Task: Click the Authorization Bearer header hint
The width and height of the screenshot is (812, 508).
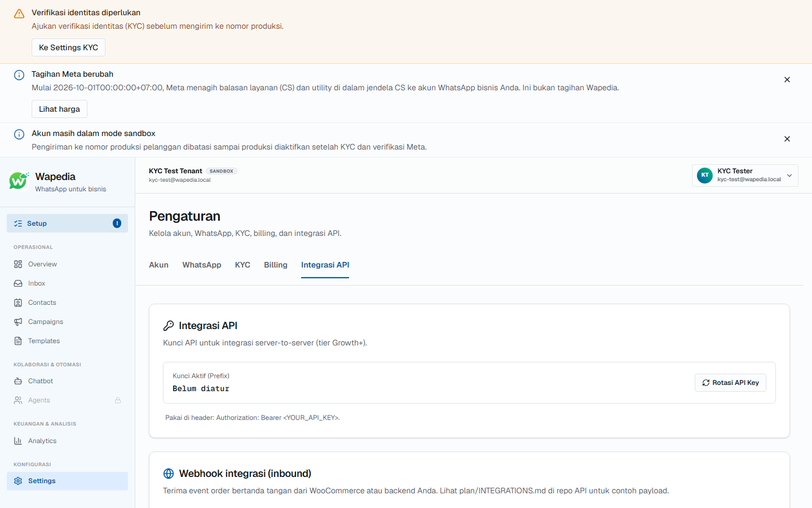Action: click(253, 418)
